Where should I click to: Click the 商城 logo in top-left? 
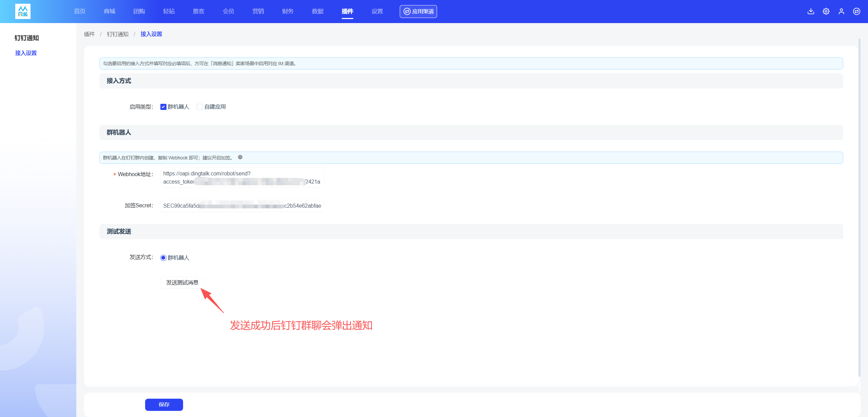tap(23, 11)
